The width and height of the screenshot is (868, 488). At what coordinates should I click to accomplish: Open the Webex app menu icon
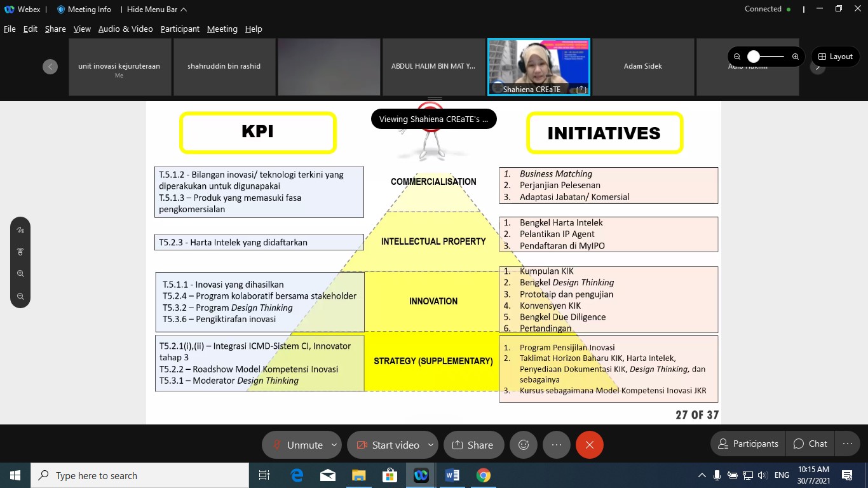click(10, 10)
